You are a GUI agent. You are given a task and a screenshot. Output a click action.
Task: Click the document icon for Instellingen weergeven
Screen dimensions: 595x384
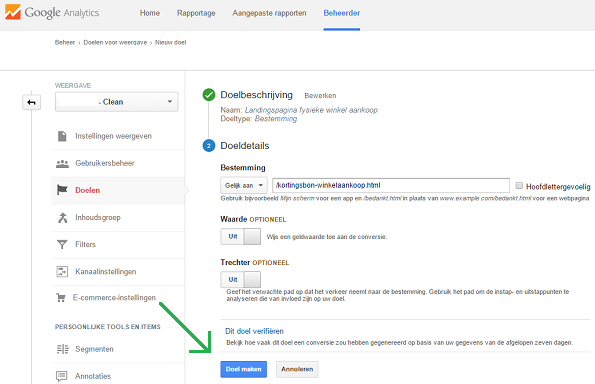click(62, 136)
